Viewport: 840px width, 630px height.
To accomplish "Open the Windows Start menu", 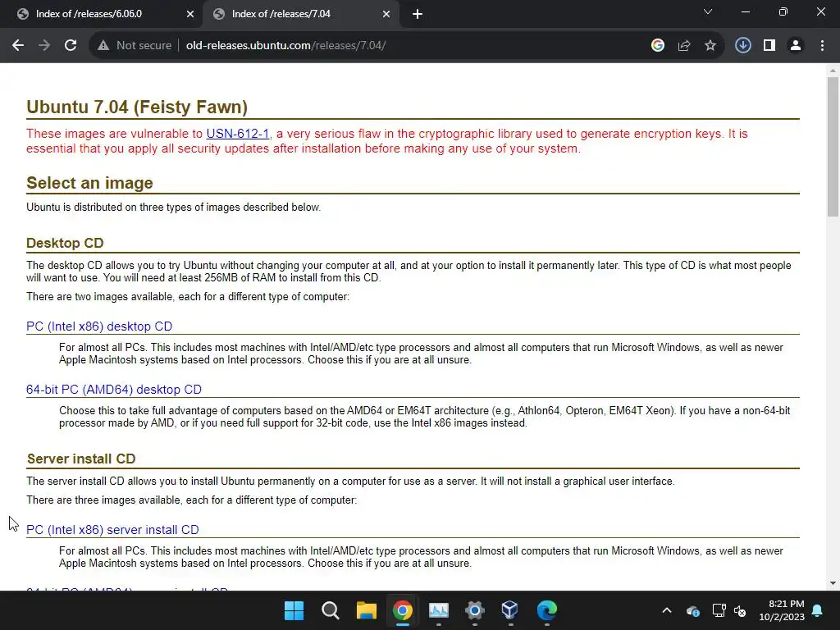I will coord(294,610).
